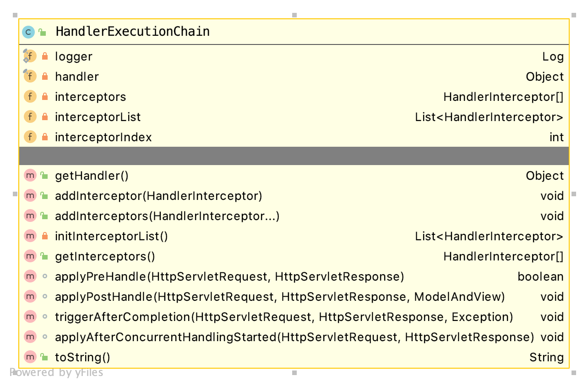Screen dimensions: 588x387
Task: Click String return type of toString()
Action: click(x=547, y=358)
